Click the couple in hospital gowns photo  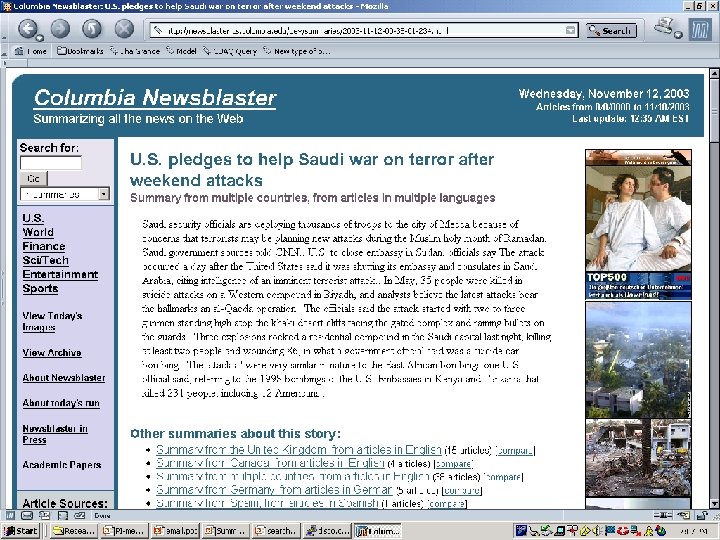pos(638,219)
